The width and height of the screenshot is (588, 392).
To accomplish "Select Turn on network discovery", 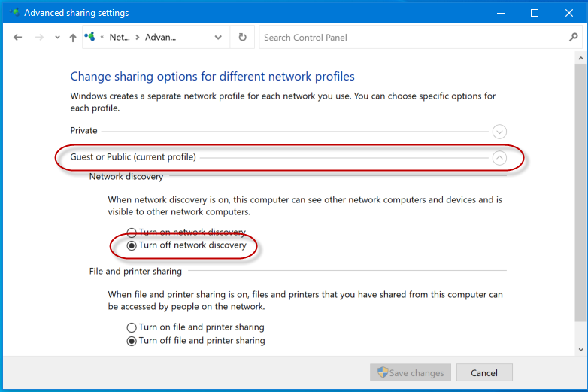I will [132, 232].
